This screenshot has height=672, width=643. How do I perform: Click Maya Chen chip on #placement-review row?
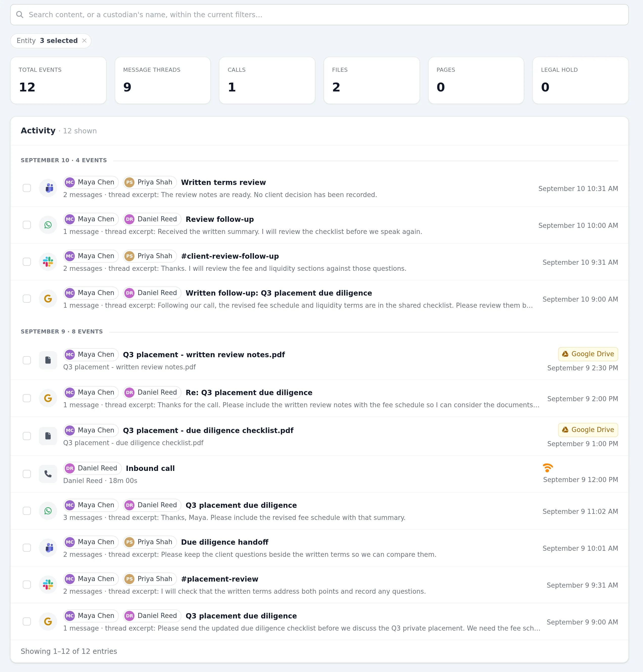point(91,579)
